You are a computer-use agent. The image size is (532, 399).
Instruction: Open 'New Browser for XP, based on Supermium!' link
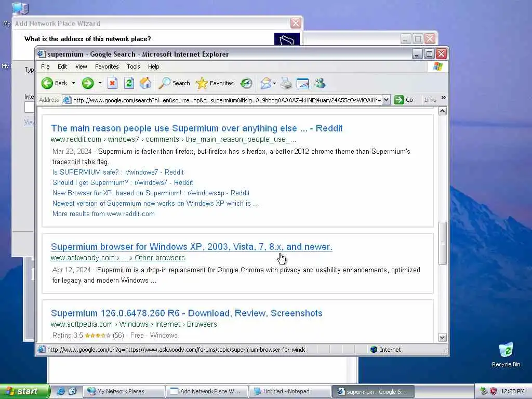(151, 193)
